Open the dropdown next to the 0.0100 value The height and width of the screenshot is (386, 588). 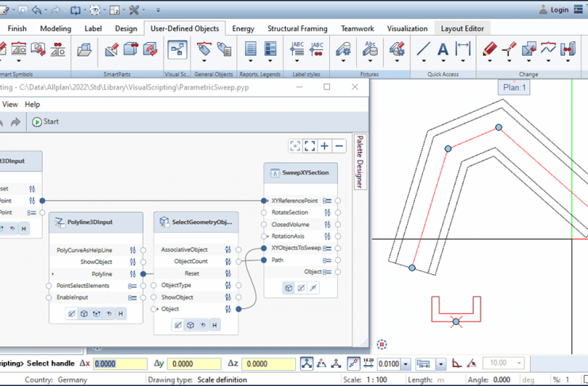[x=405, y=364]
